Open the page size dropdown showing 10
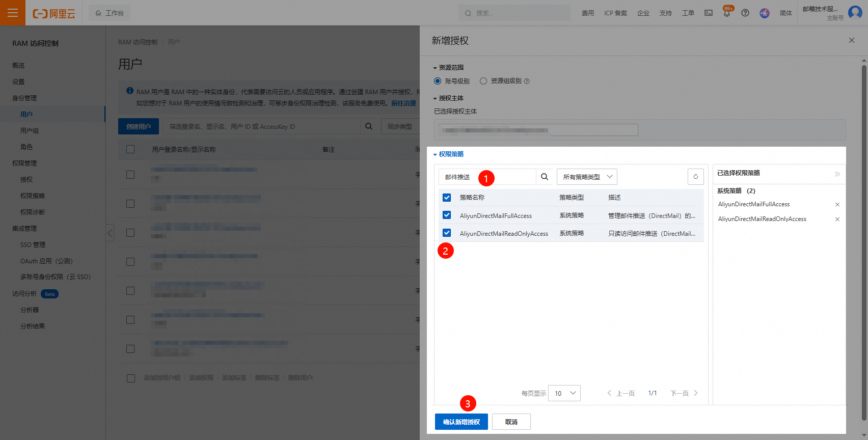The image size is (868, 440). click(564, 393)
